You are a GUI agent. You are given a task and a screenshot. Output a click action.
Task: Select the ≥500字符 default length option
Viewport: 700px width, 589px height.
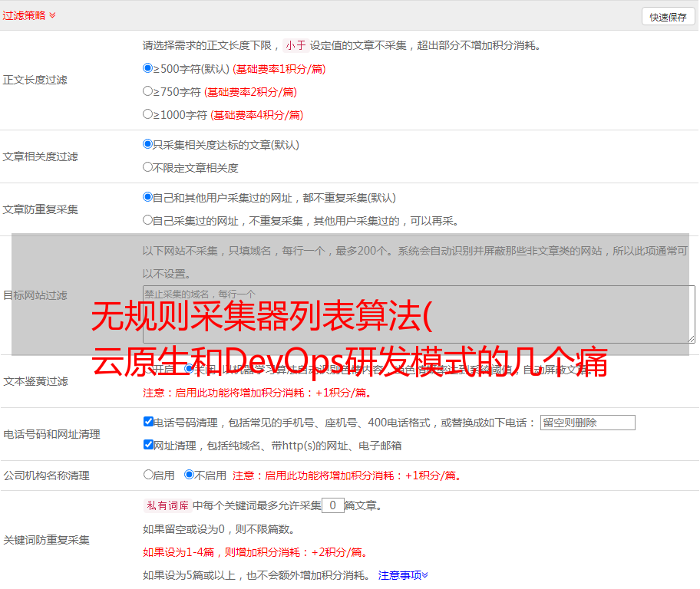[148, 68]
